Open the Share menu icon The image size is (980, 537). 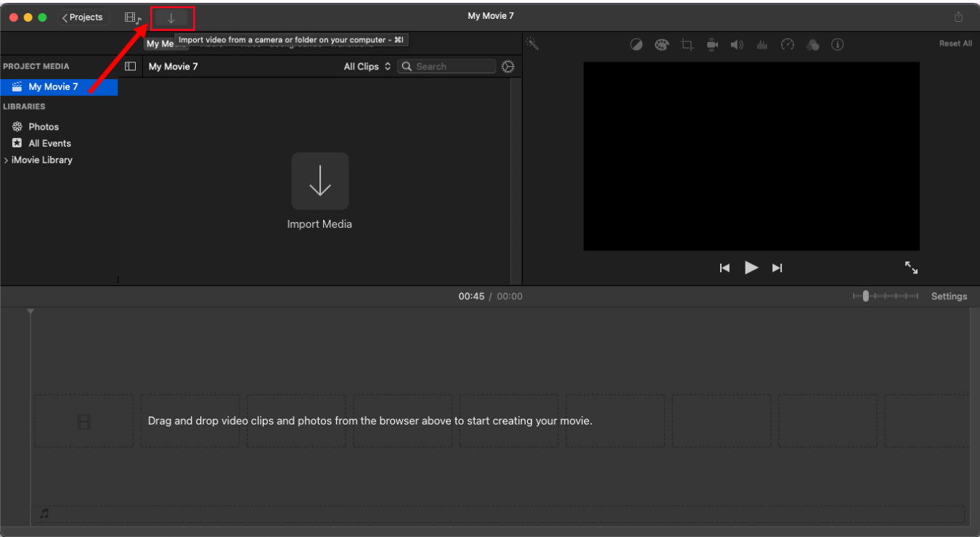coord(958,17)
